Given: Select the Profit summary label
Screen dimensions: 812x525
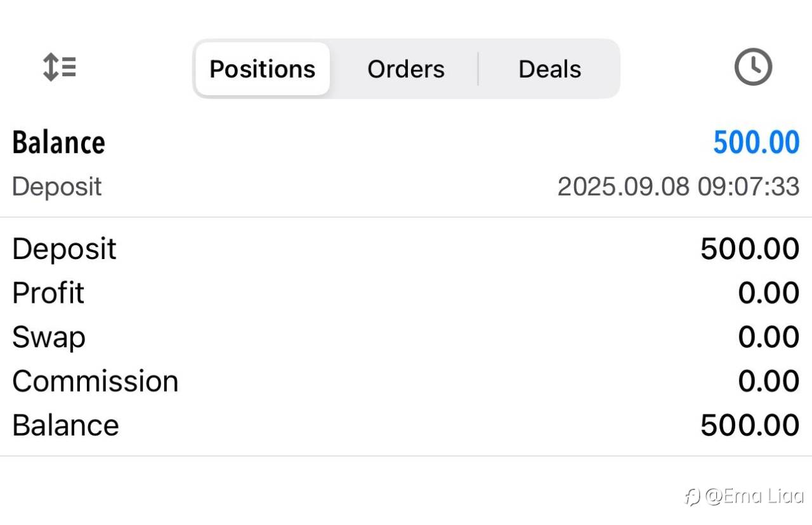Looking at the screenshot, I should 48,293.
